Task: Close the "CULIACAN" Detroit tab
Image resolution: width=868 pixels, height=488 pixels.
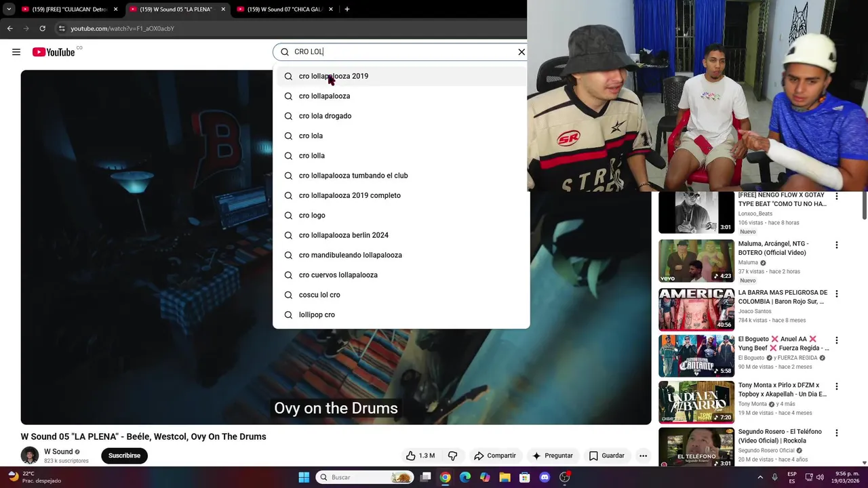Action: tap(115, 9)
